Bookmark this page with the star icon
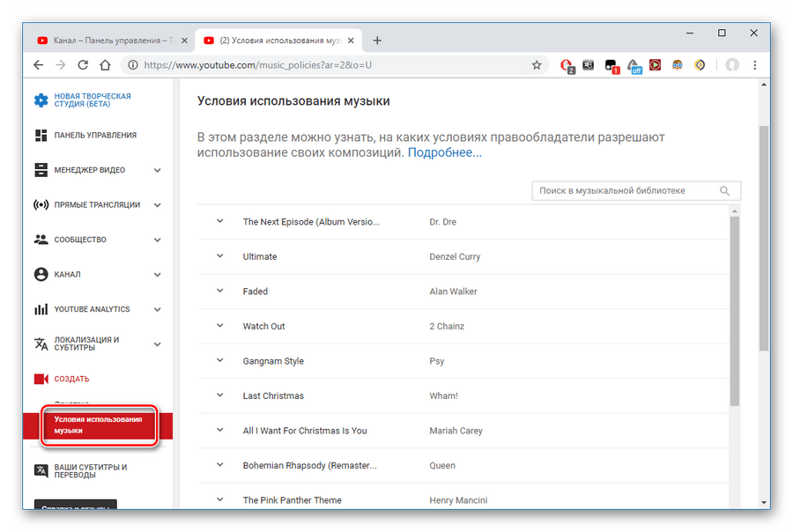 tap(537, 65)
